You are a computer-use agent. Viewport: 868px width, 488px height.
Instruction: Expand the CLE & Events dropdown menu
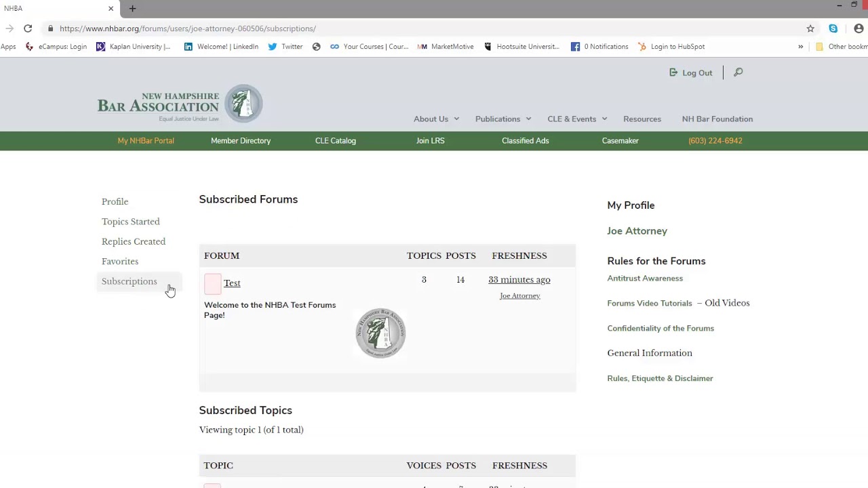click(577, 119)
